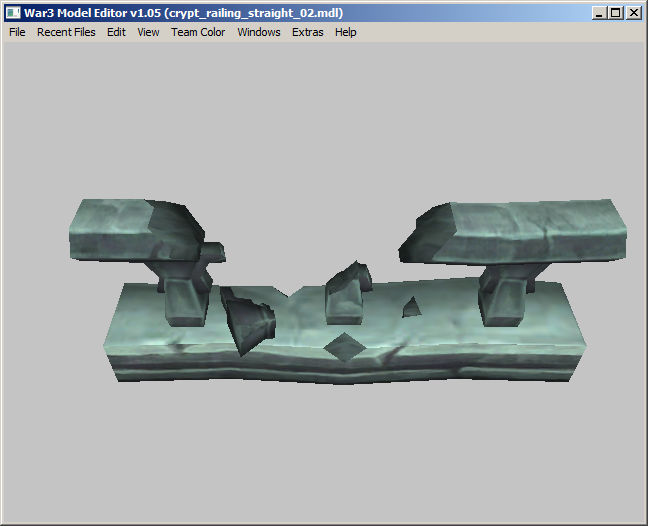Open the File menu
Viewport: 648px width, 526px height.
point(17,32)
